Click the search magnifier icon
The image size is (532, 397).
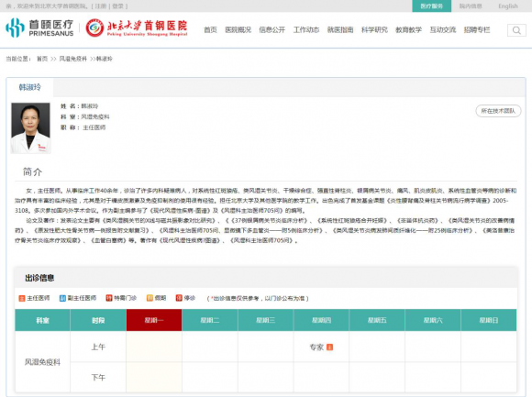[516, 30]
